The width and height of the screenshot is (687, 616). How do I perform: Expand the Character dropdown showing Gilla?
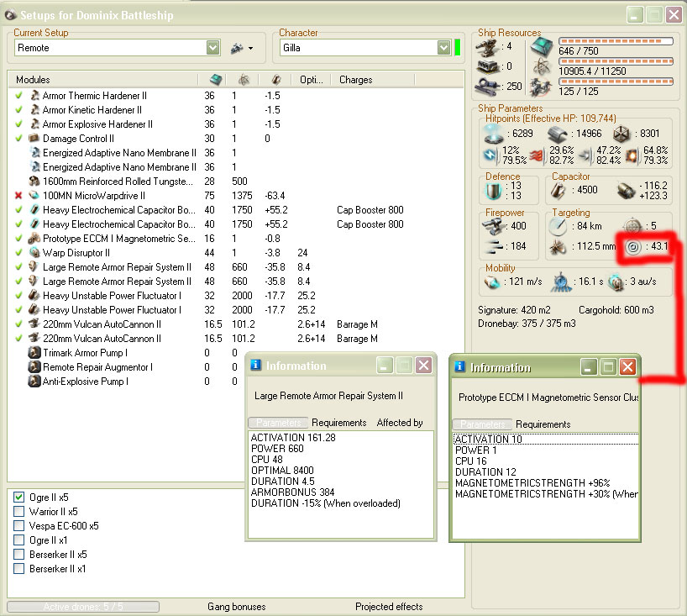(x=443, y=48)
